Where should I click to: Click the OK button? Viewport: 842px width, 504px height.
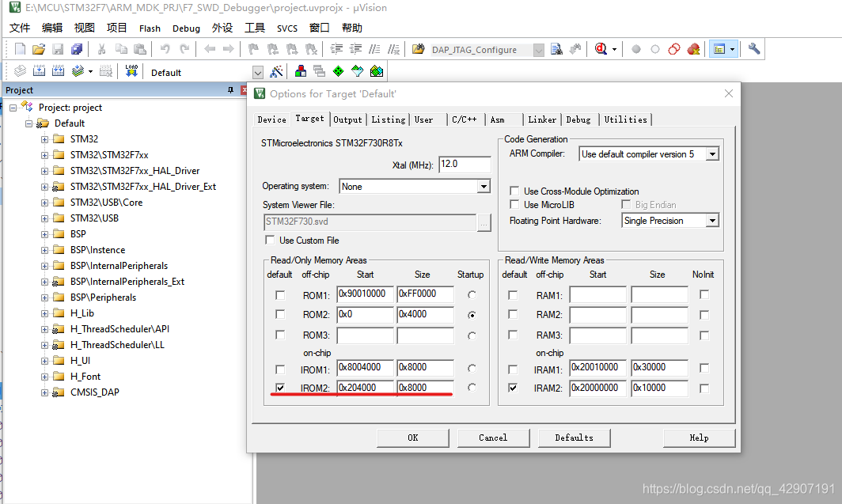[412, 438]
